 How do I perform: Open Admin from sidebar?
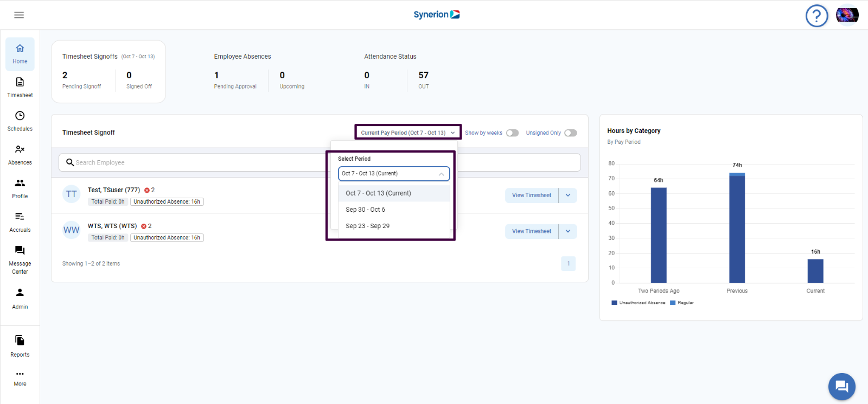click(x=20, y=299)
